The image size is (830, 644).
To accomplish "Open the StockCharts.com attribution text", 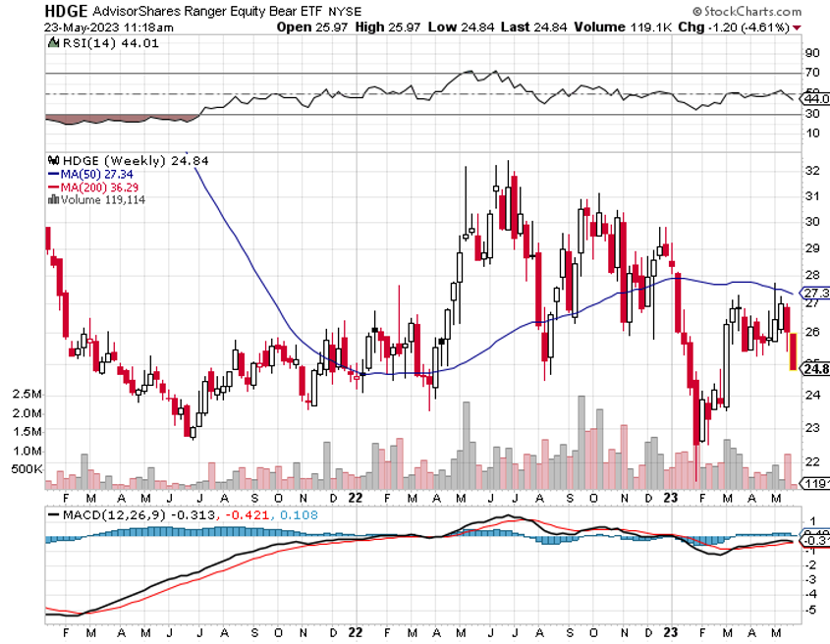I will pos(752,11).
